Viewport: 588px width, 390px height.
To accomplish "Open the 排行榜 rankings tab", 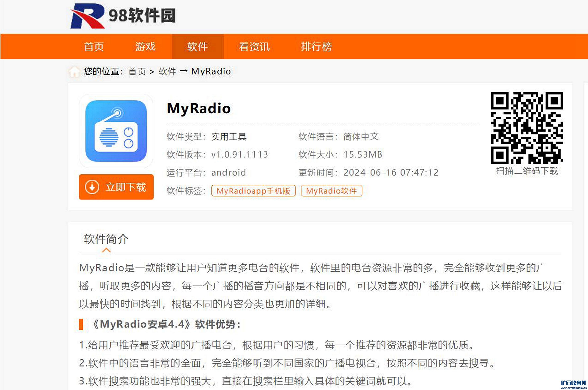I will coord(316,47).
